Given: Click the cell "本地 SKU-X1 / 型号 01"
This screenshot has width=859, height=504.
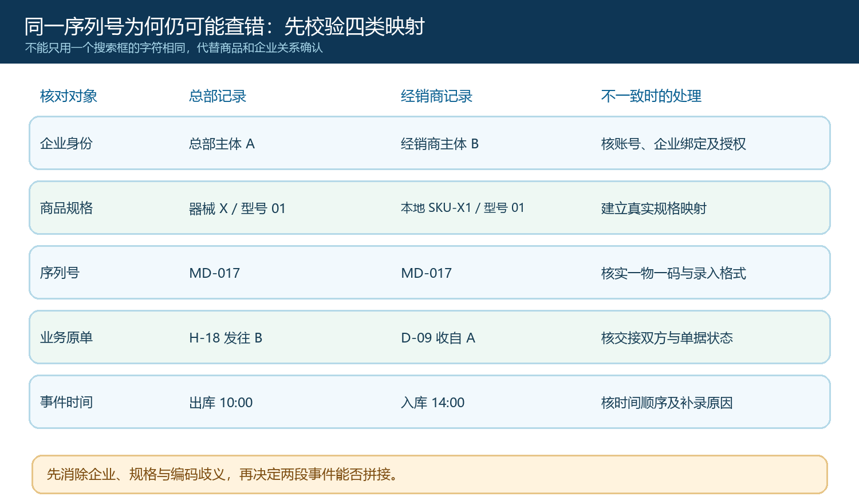Looking at the screenshot, I should pos(463,208).
